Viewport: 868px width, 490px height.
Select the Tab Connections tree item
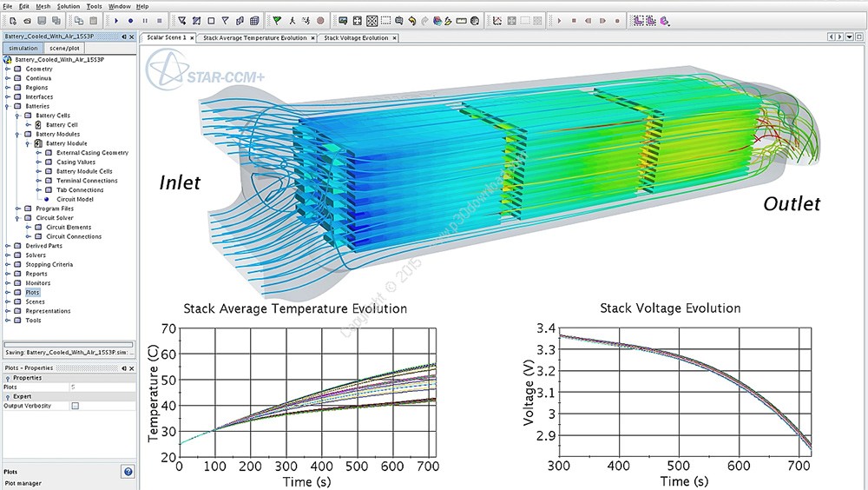[80, 190]
